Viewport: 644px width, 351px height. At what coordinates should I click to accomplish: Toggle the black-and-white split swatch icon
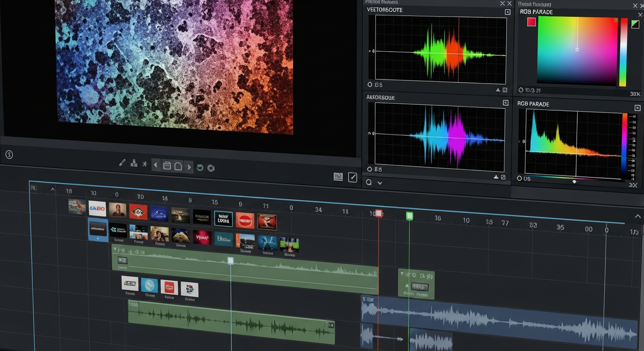(x=635, y=25)
